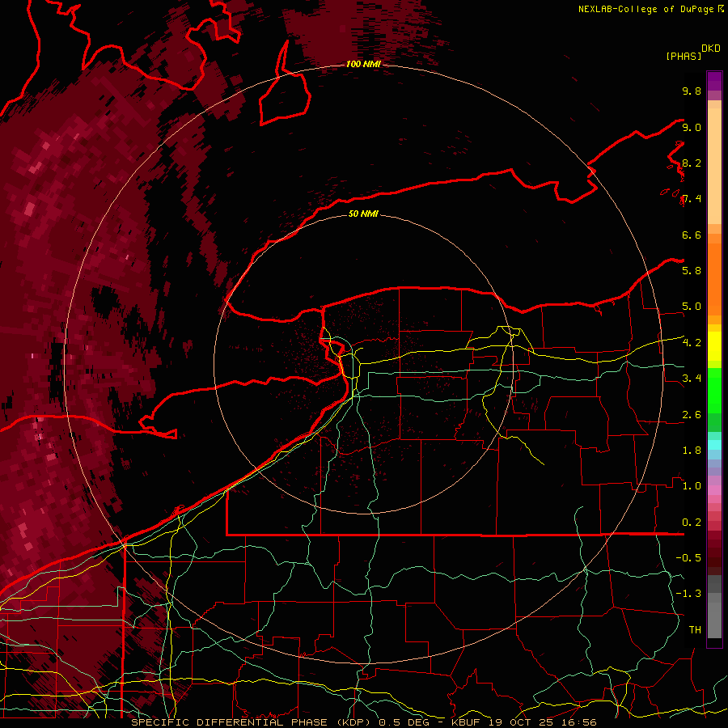Click the TH label on the color scale
This screenshot has width=728, height=728.
[695, 629]
